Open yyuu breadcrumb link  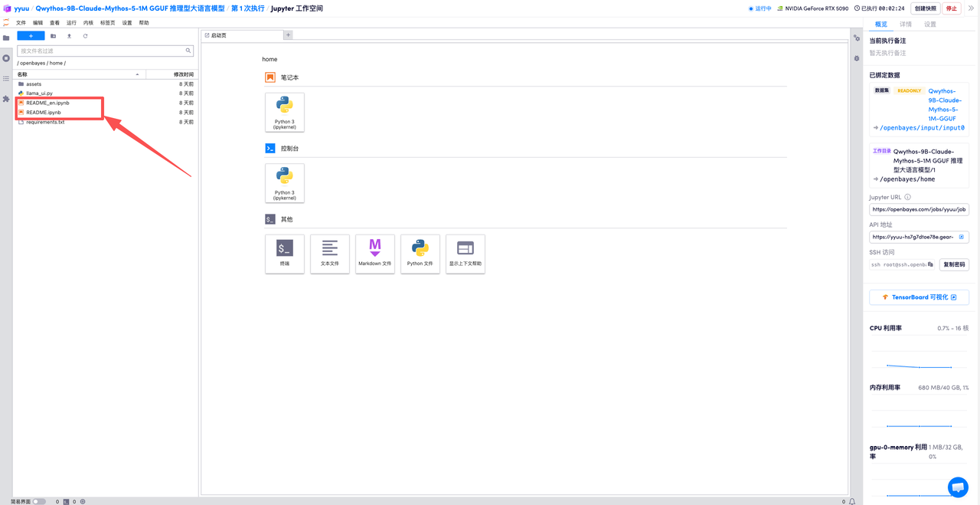pyautogui.click(x=21, y=8)
